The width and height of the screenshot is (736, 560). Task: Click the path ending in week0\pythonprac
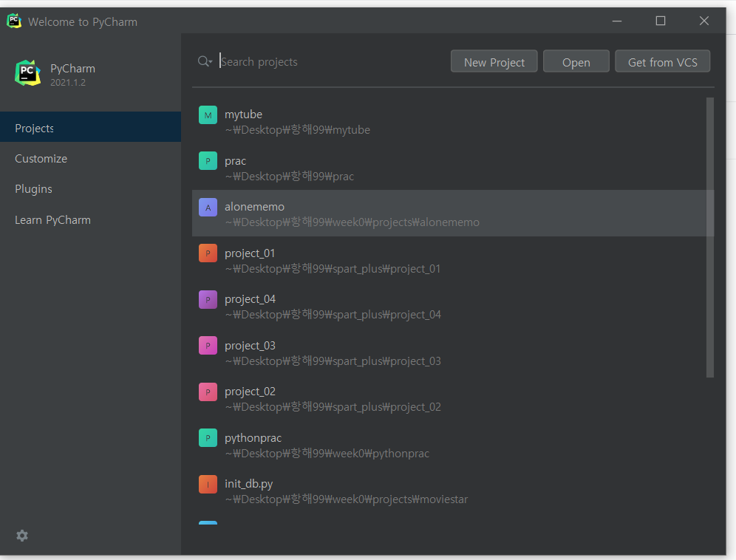point(327,454)
